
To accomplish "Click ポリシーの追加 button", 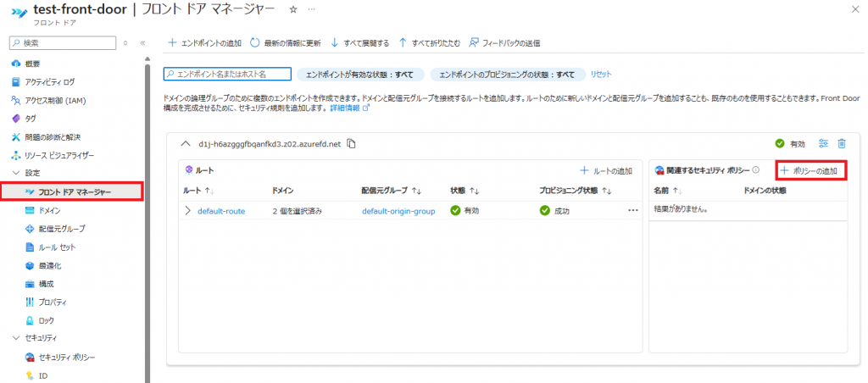I will coord(811,171).
